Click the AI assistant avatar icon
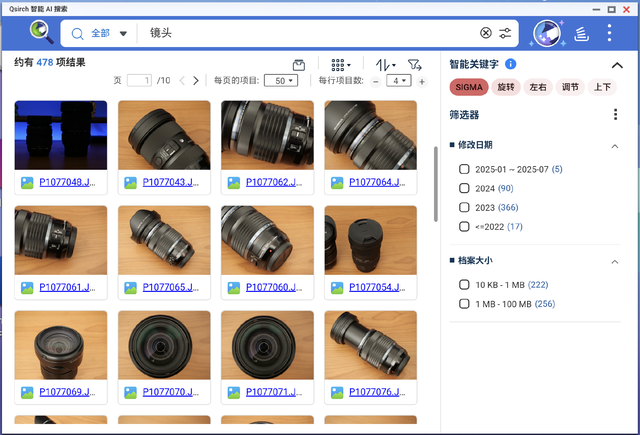This screenshot has width=640, height=435. pos(545,33)
